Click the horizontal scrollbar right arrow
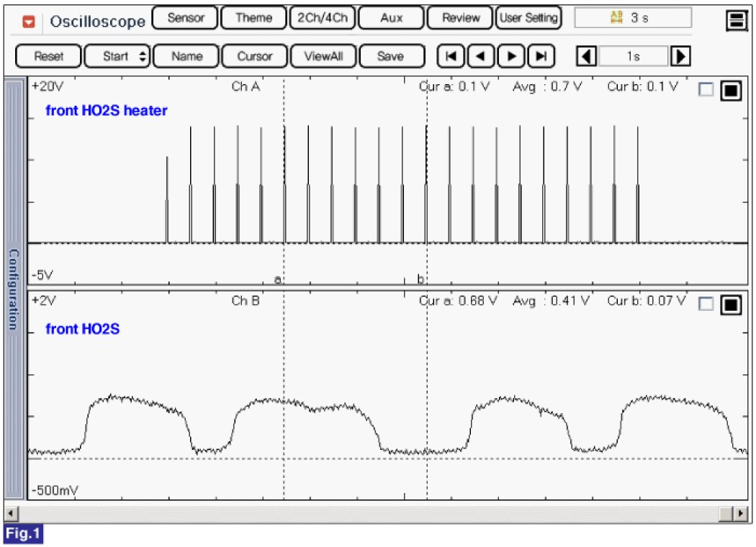This screenshot has height=547, width=756. pyautogui.click(x=741, y=513)
